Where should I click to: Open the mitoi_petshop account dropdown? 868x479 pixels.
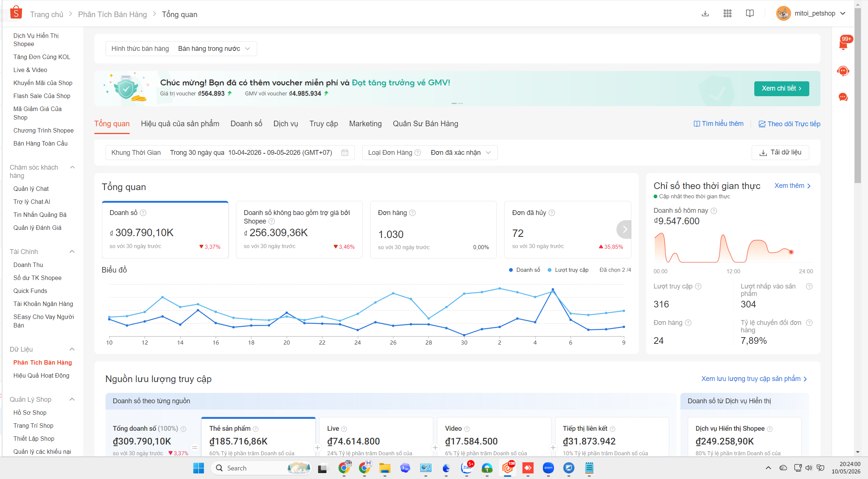[x=811, y=13]
